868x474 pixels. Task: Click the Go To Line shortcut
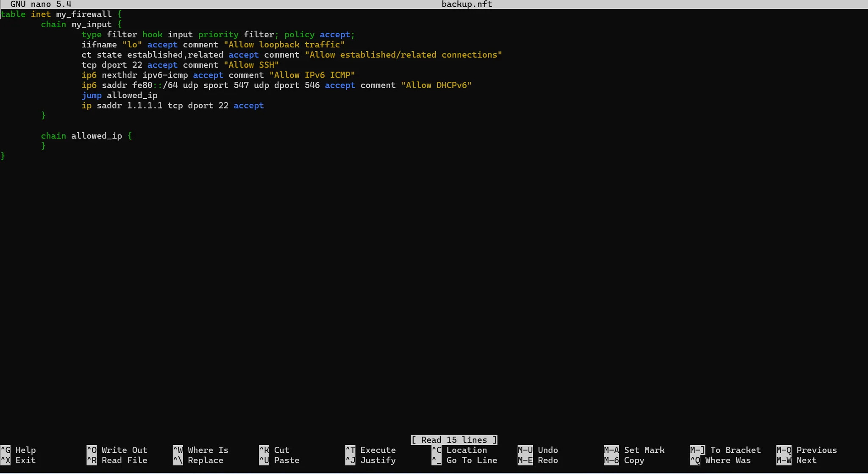tap(465, 460)
